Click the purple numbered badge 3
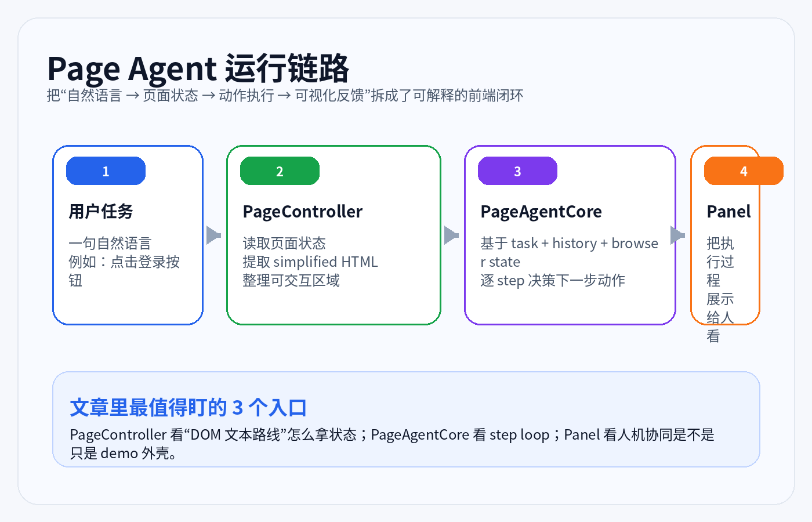812x522 pixels. (517, 171)
